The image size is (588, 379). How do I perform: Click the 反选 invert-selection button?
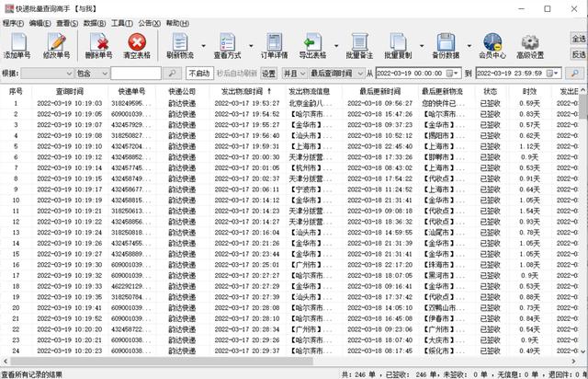(579, 54)
